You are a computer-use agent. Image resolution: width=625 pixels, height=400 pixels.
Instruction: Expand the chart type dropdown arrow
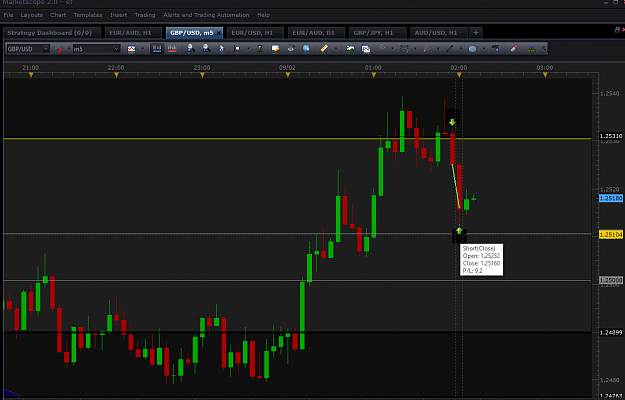point(142,49)
